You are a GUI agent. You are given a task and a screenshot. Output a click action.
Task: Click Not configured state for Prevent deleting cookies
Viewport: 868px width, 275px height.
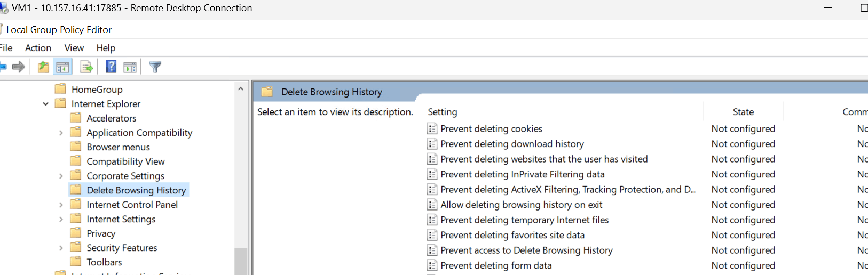coord(743,128)
